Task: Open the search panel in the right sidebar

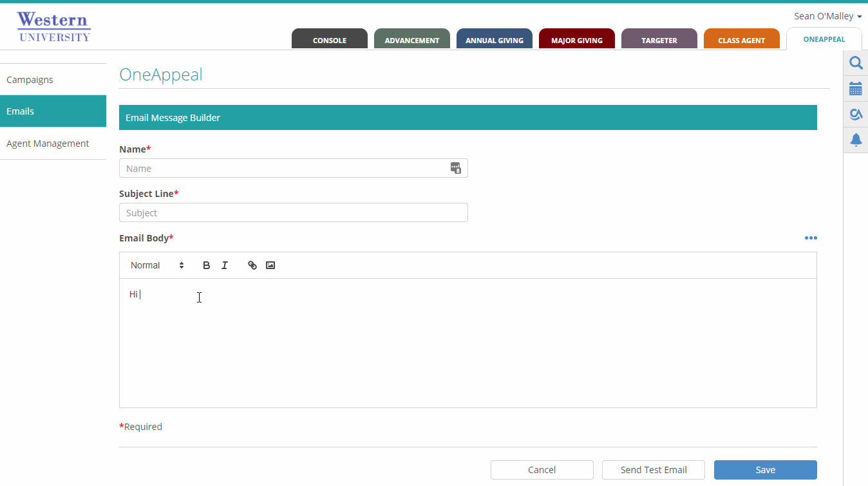Action: pos(855,62)
